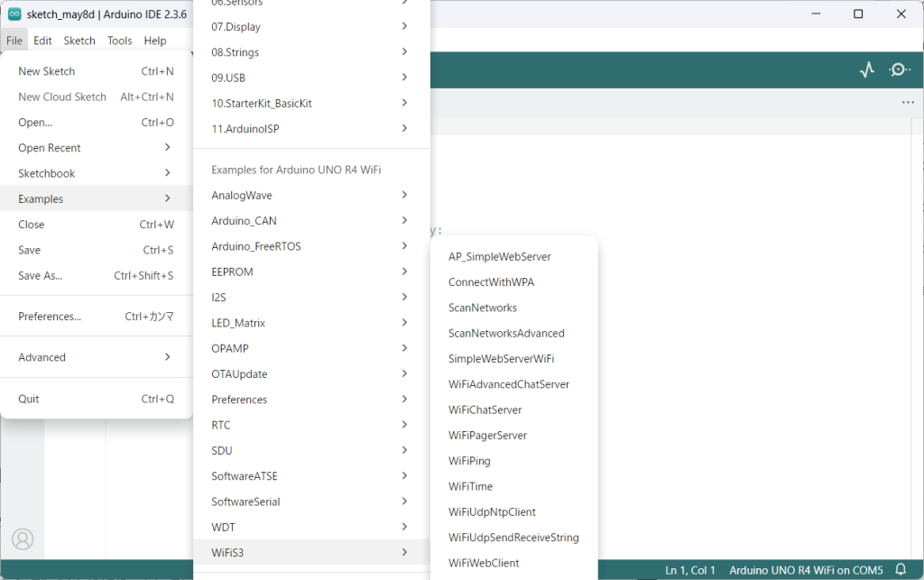The image size is (924, 580).
Task: Open the Tools menu
Action: (x=120, y=41)
